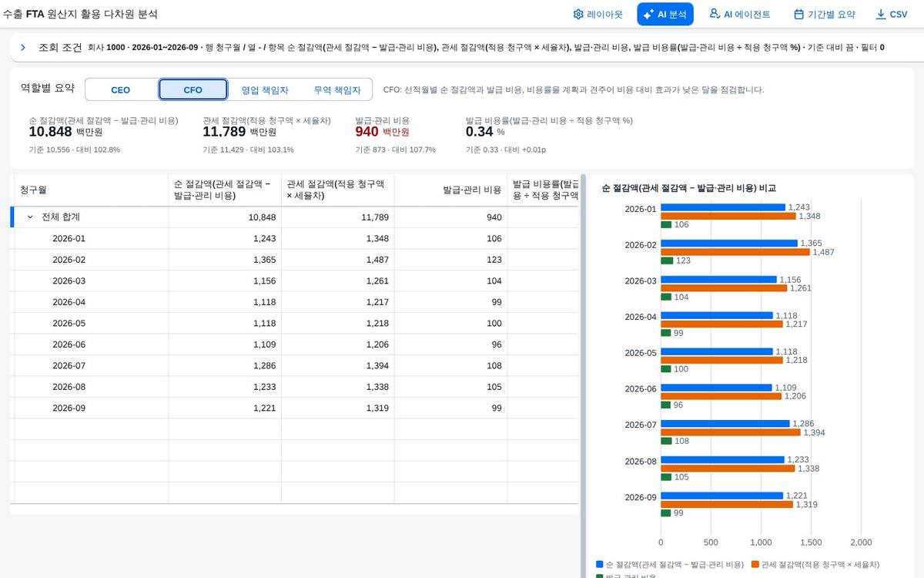Click the 순 절감액 비교 chart title
924x578 pixels.
pos(688,188)
